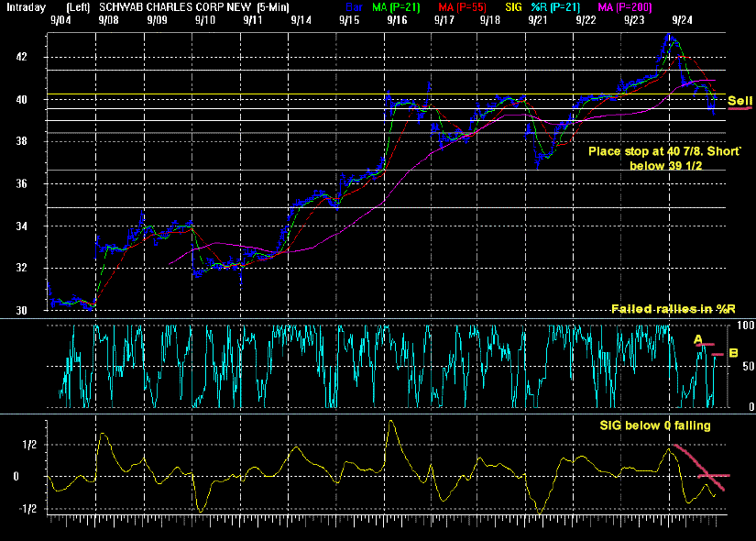This screenshot has width=756, height=541.
Task: Click the 9/22 date label
Action: point(586,20)
